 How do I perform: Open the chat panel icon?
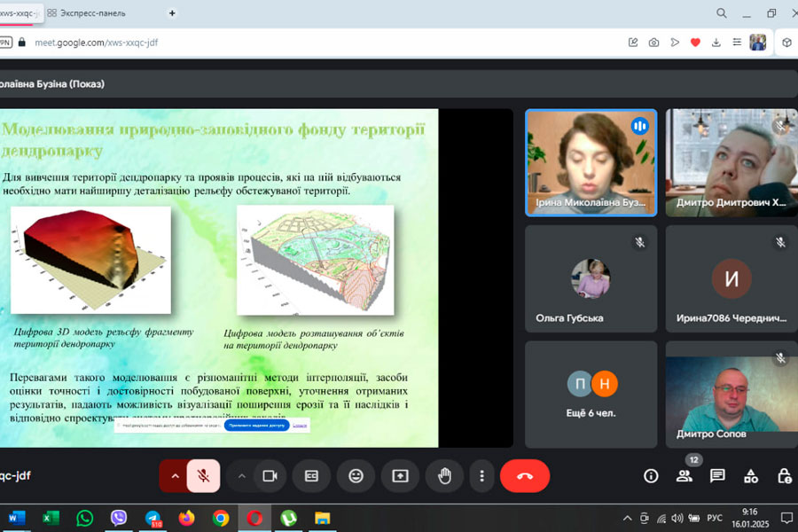tap(717, 476)
